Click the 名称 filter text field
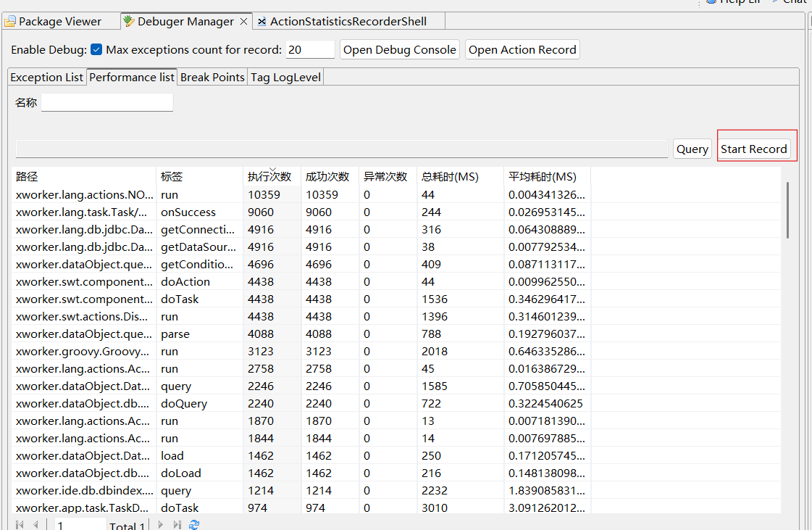The width and height of the screenshot is (812, 530). click(x=107, y=102)
